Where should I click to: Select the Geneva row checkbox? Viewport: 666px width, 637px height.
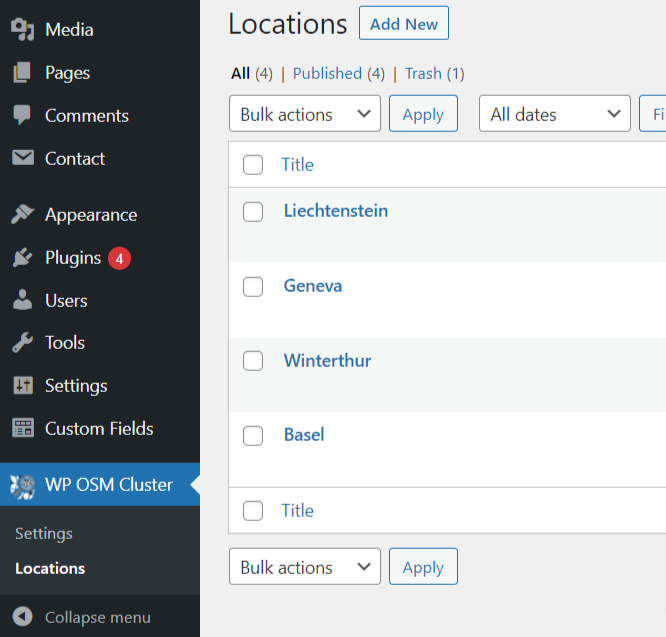[x=253, y=286]
